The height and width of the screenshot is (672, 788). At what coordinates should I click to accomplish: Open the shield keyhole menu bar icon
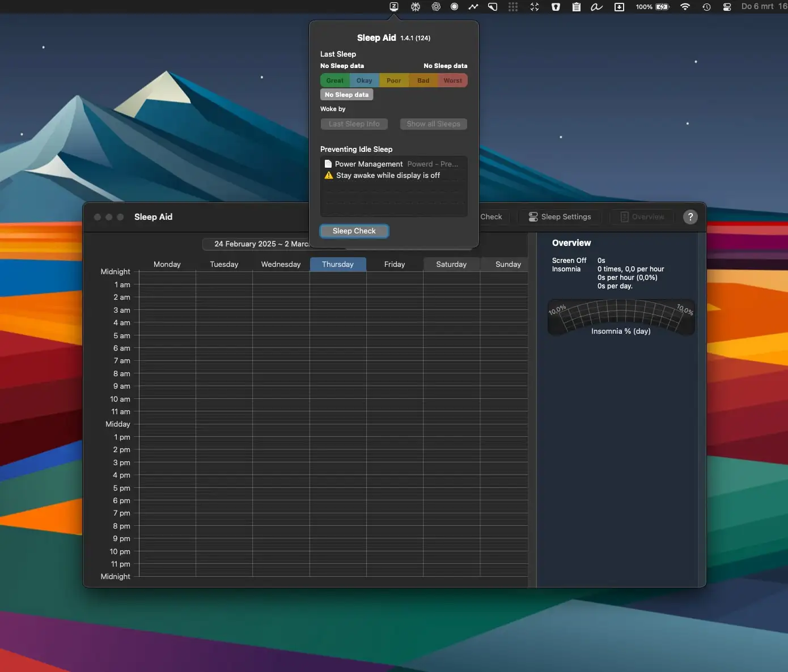[x=556, y=7]
